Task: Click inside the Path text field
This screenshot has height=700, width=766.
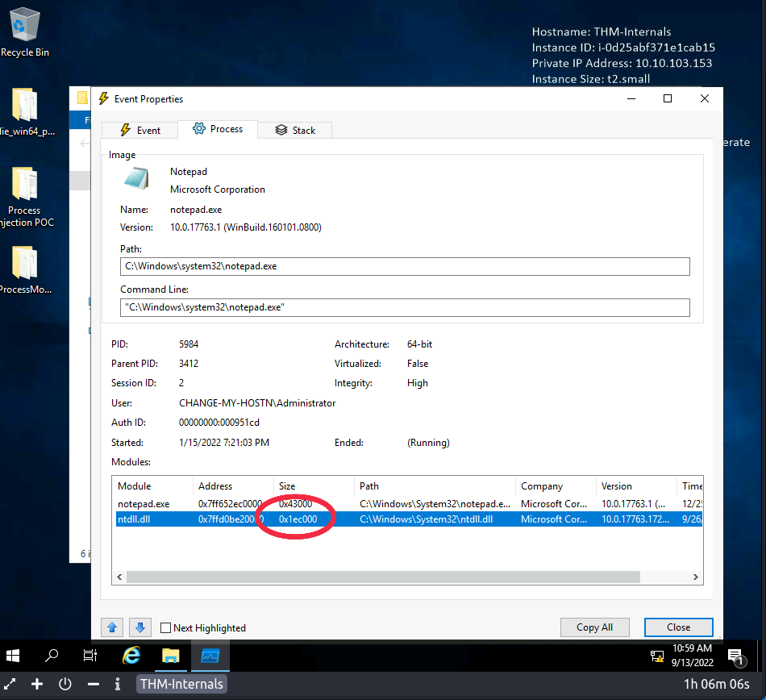Action: [405, 266]
